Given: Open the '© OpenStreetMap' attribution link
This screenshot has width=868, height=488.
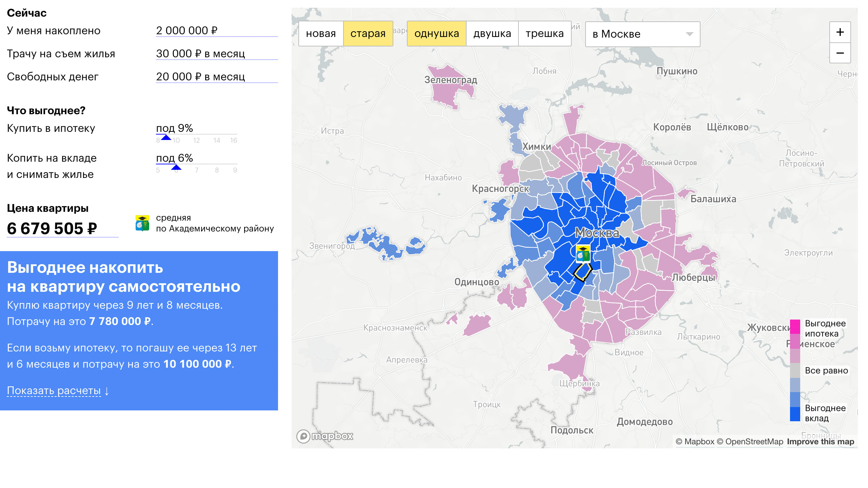Looking at the screenshot, I should click(750, 442).
